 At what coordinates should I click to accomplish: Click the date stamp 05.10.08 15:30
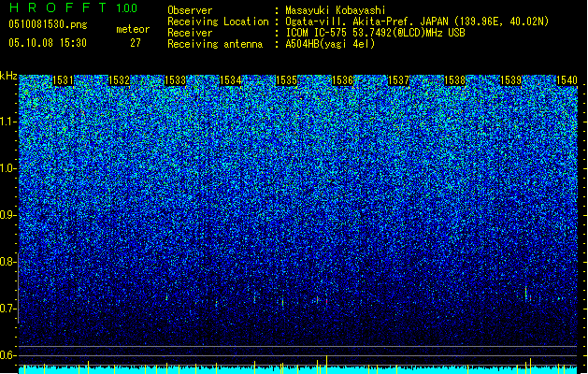(x=48, y=43)
